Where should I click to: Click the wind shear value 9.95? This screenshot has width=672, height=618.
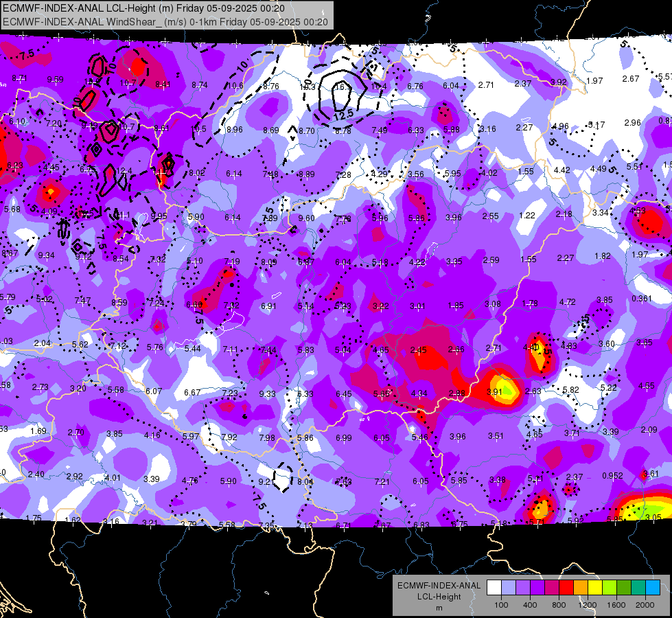[x=159, y=216]
